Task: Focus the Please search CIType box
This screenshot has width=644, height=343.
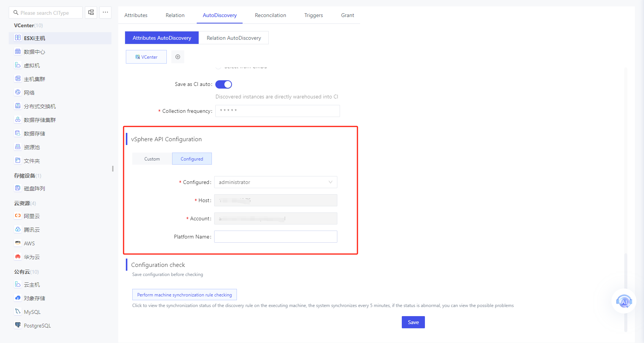Action: click(45, 12)
